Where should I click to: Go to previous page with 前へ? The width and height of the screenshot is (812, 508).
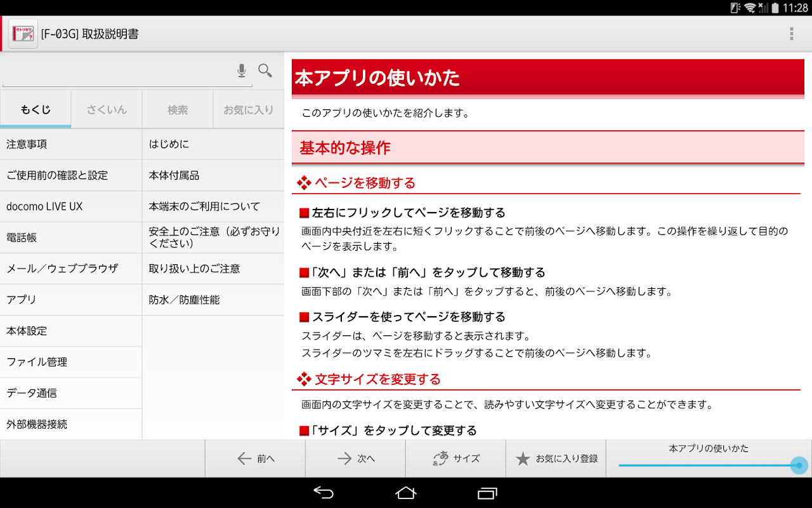255,458
